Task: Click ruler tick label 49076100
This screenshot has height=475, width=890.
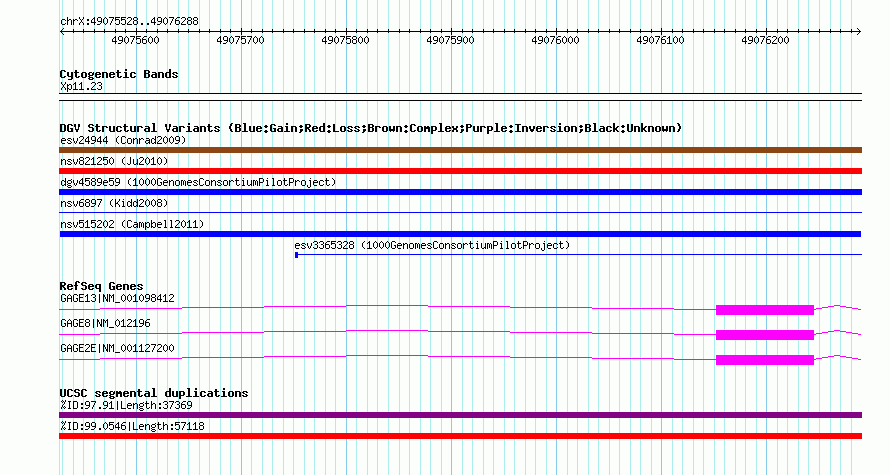Action: (x=660, y=40)
